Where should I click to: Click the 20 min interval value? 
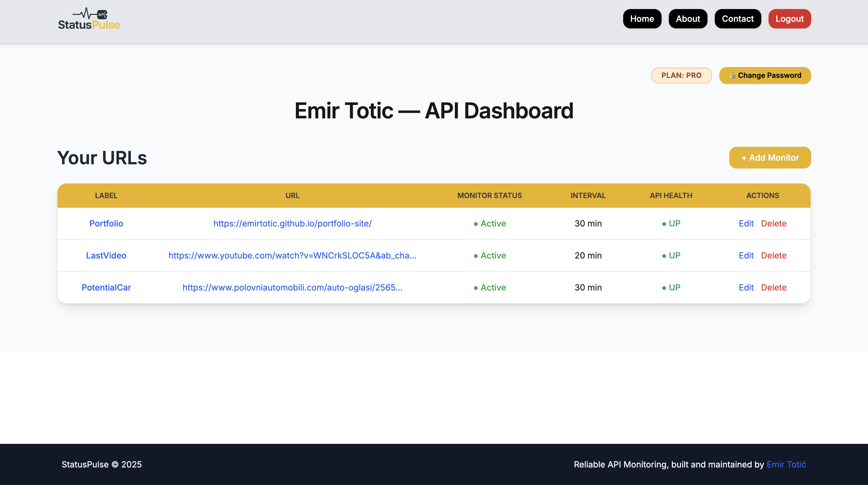pyautogui.click(x=588, y=255)
